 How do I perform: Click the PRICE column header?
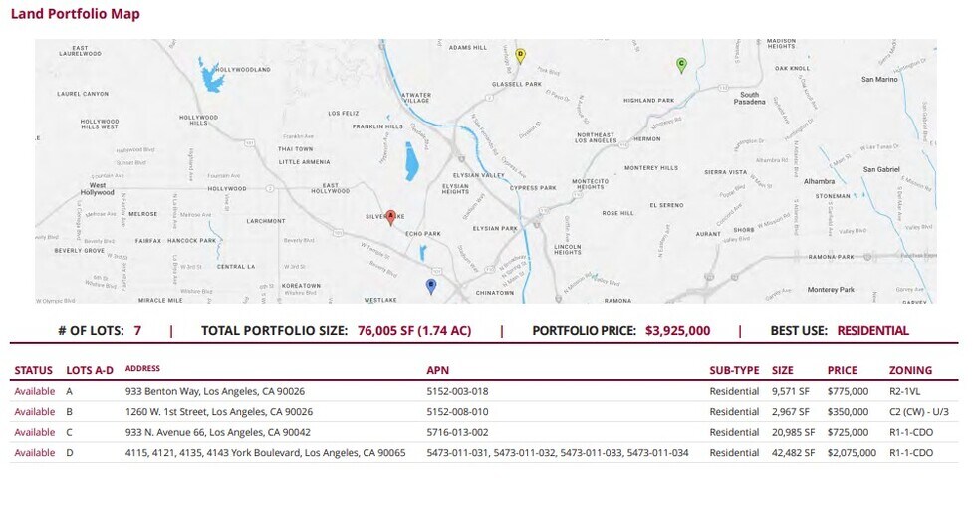tap(842, 370)
